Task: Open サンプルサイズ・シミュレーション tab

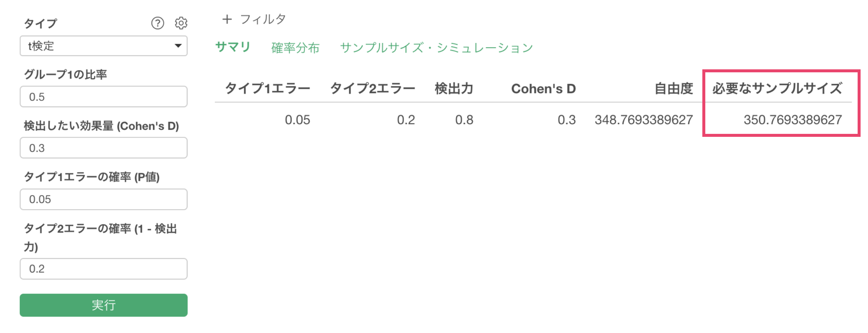Action: [436, 48]
